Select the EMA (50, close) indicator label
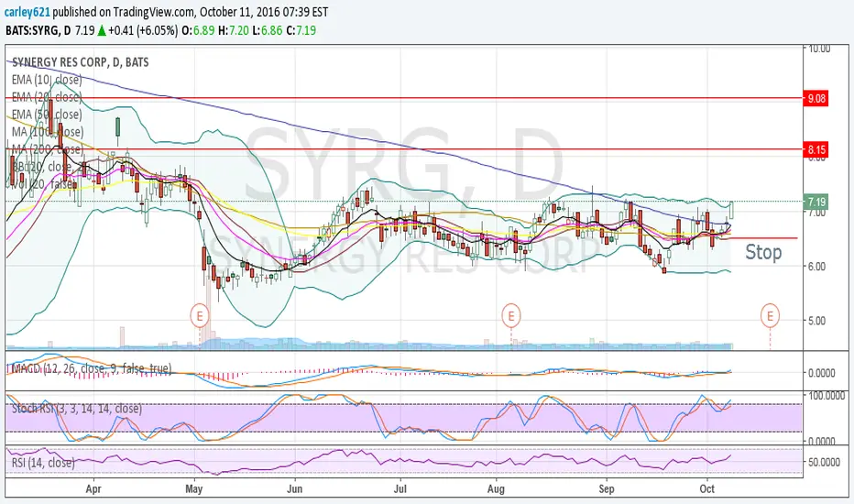 47,115
